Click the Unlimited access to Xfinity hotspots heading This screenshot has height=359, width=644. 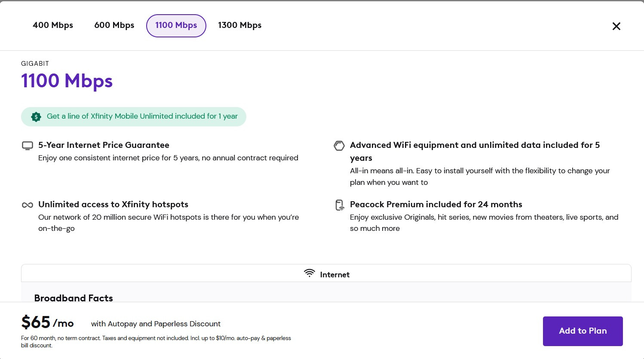click(x=113, y=204)
